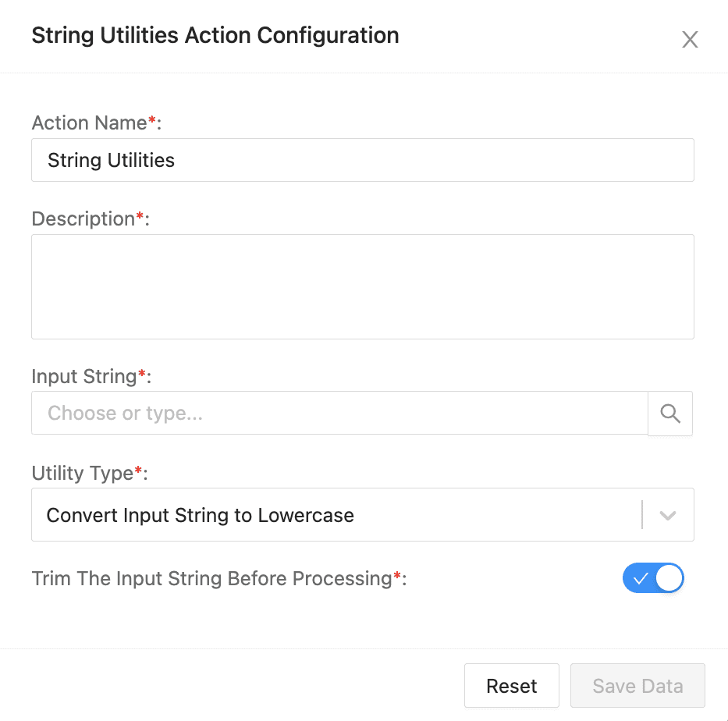Click the String Utilities text in Action Name
The image size is (728, 721).
point(110,160)
